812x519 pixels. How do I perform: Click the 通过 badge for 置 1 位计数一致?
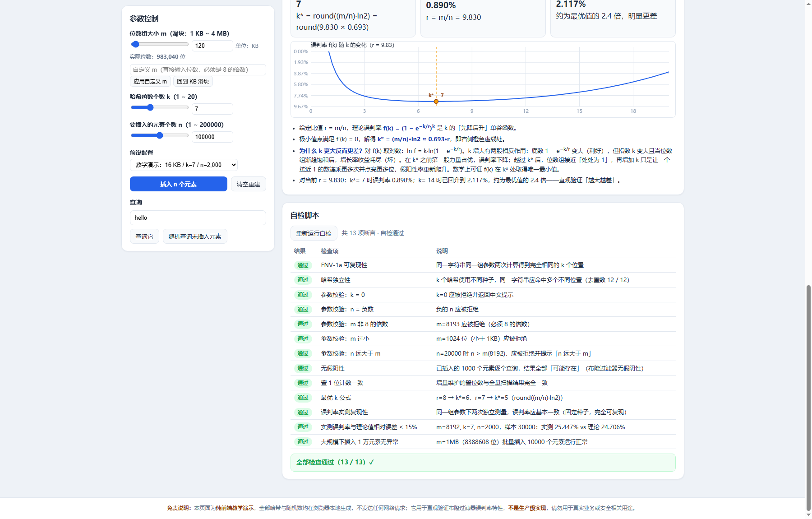tap(303, 383)
